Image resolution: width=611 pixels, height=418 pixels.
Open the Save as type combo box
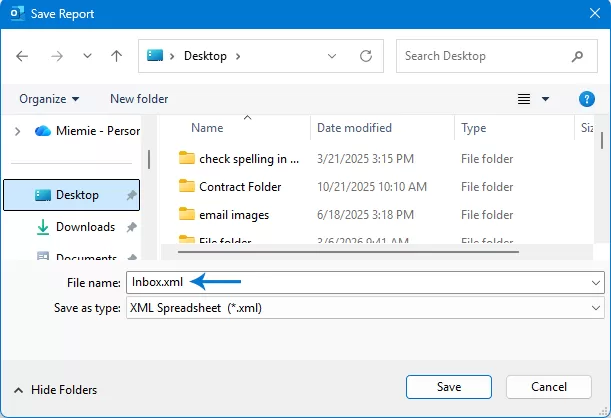[x=365, y=308]
